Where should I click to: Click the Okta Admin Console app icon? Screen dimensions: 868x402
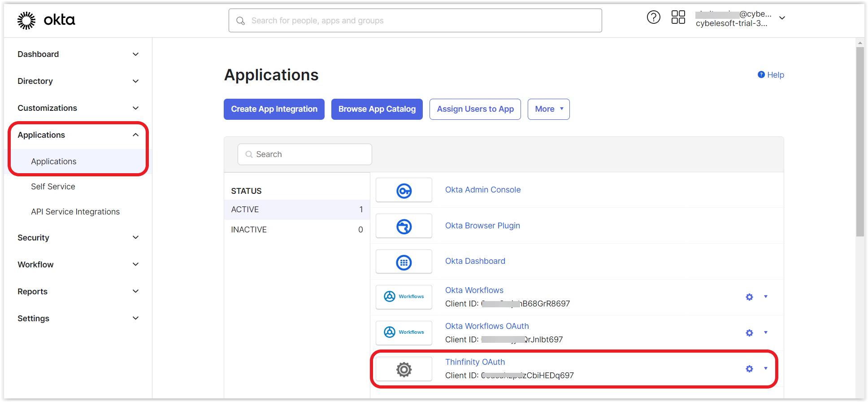404,190
